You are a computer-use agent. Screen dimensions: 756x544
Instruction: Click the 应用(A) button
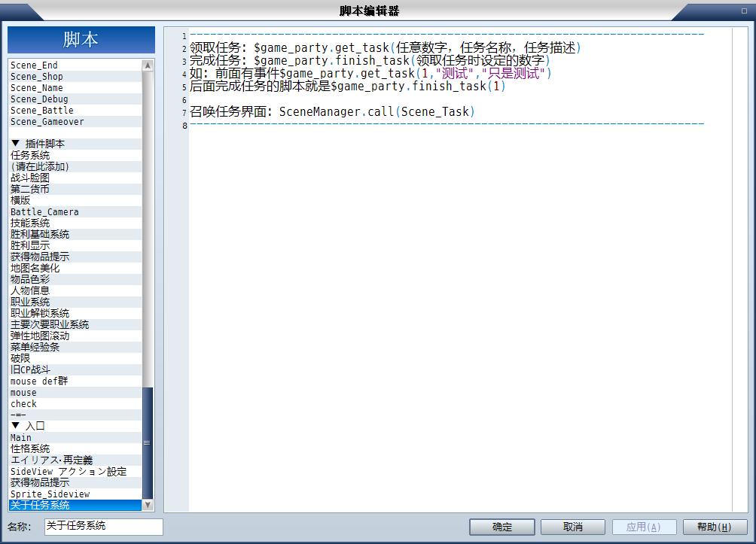[644, 527]
